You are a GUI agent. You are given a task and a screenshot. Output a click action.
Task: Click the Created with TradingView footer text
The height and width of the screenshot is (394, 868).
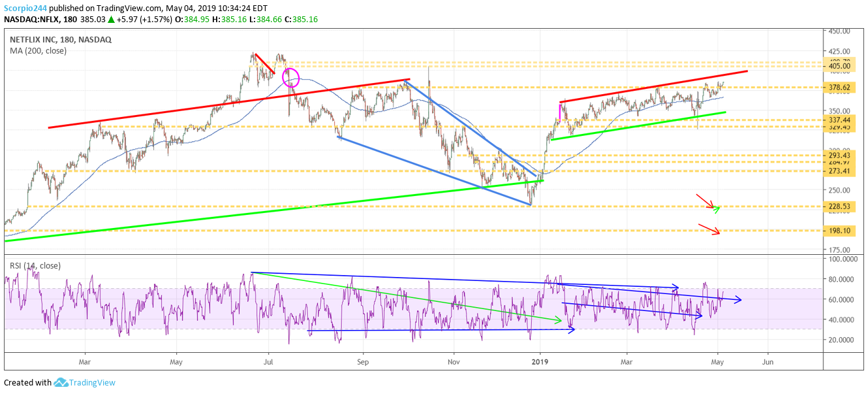[x=59, y=382]
